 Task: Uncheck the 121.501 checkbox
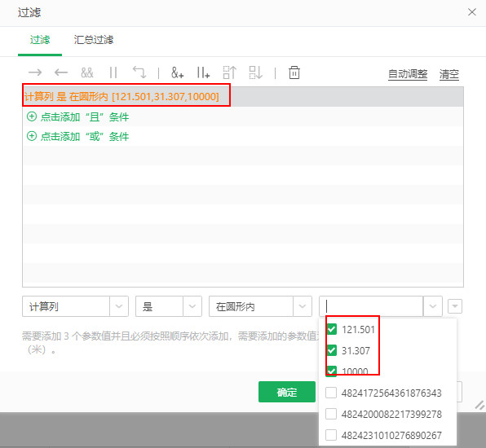click(331, 329)
